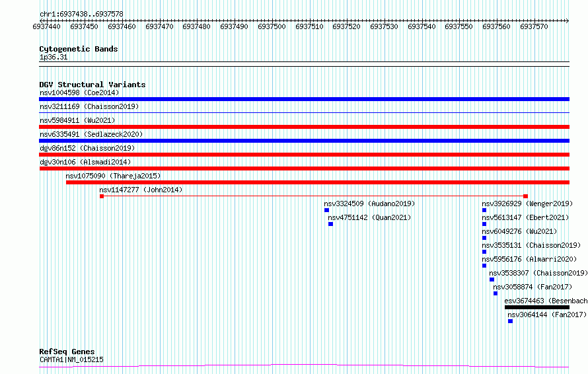
Task: Click ruler position 6937530
Action: click(x=384, y=26)
